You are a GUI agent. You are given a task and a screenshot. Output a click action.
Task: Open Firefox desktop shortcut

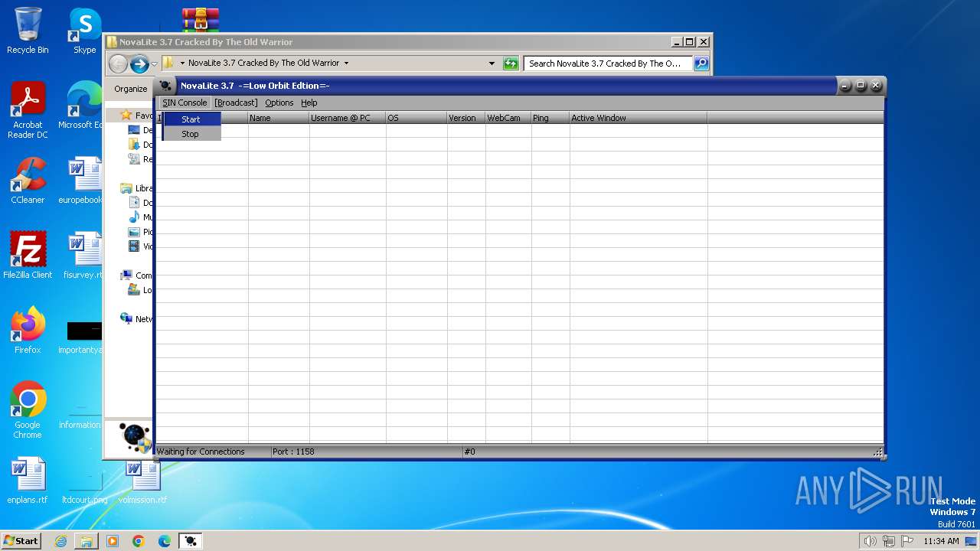(x=28, y=331)
